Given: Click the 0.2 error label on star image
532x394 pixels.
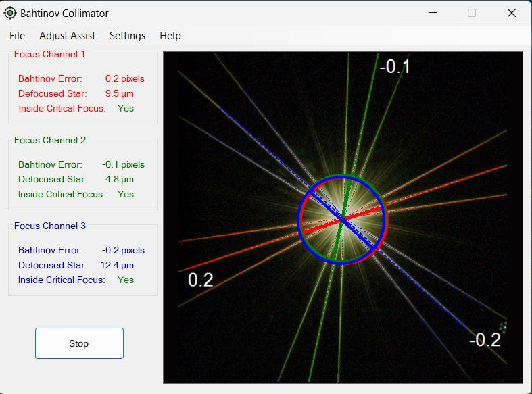Looking at the screenshot, I should pos(200,280).
